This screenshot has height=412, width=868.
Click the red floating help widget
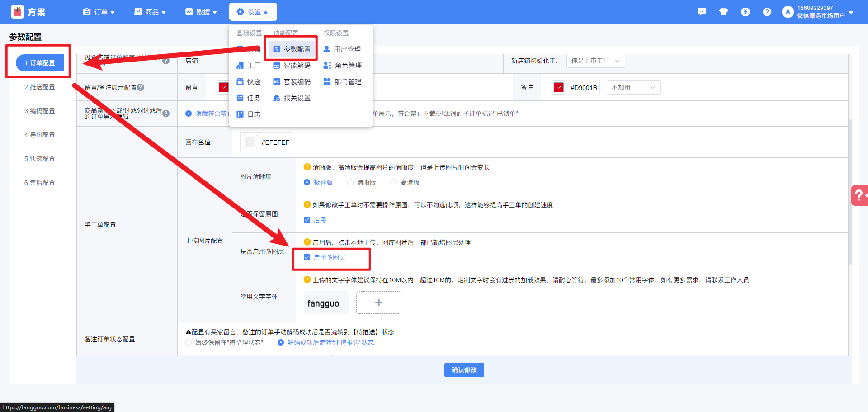click(x=859, y=195)
